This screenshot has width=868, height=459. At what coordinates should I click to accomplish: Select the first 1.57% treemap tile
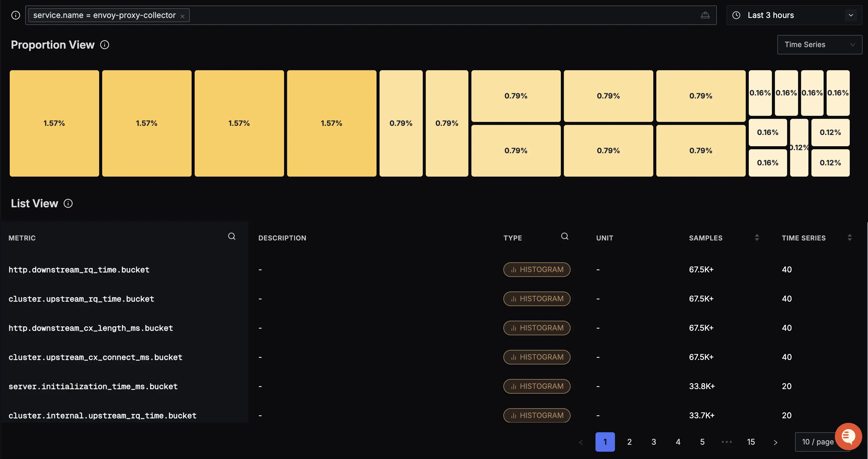[54, 123]
